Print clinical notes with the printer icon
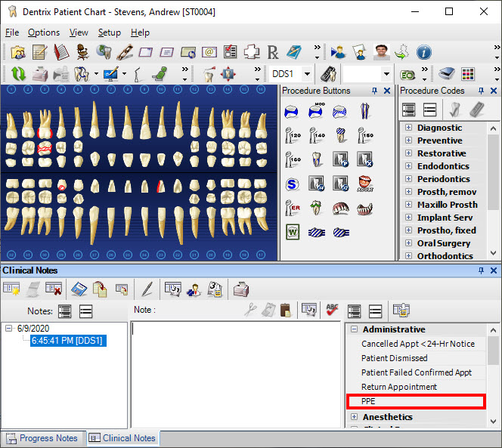The height and width of the screenshot is (448, 502). pyautogui.click(x=241, y=289)
